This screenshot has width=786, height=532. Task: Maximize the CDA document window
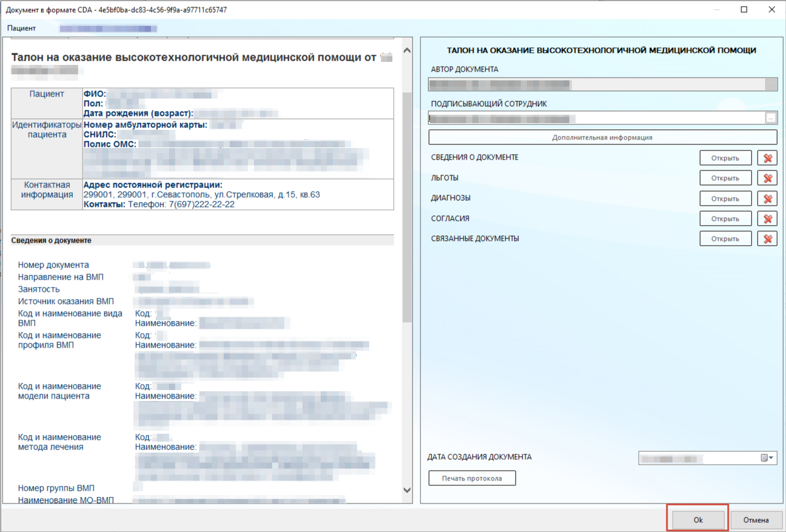pos(744,9)
